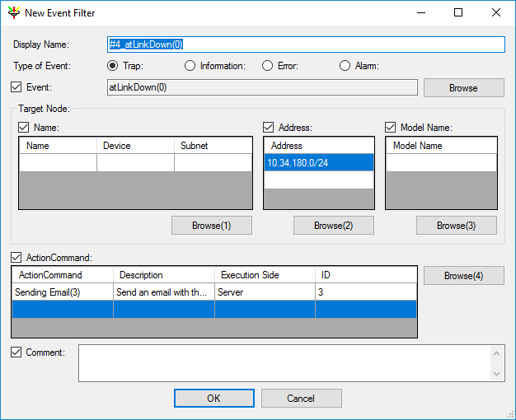Image resolution: width=516 pixels, height=420 pixels.
Task: Select the Trap event type radio button
Action: pos(113,66)
